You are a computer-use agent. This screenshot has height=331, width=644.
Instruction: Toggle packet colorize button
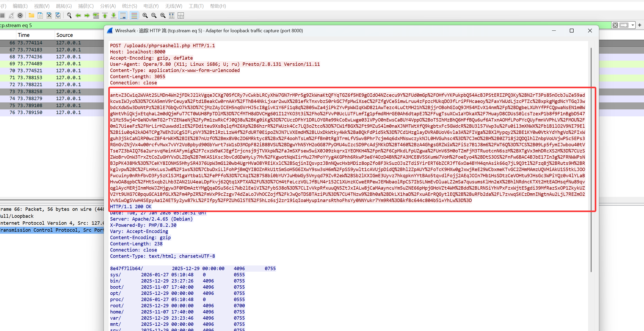[x=134, y=15]
